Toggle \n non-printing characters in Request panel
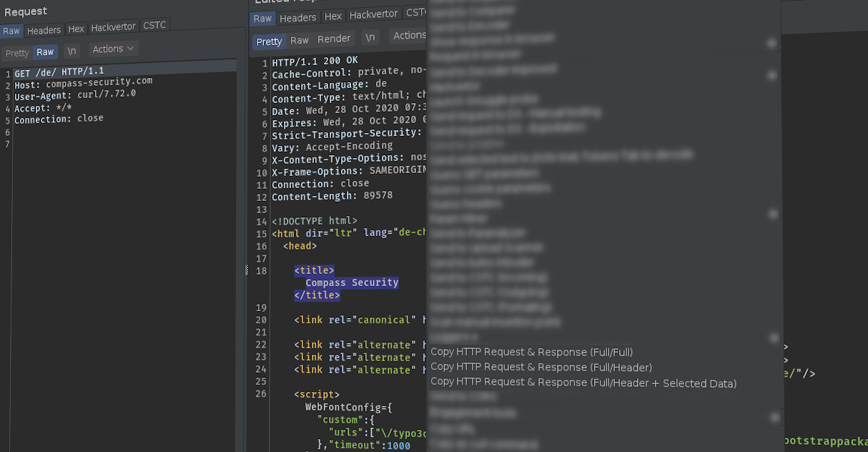 coord(71,49)
